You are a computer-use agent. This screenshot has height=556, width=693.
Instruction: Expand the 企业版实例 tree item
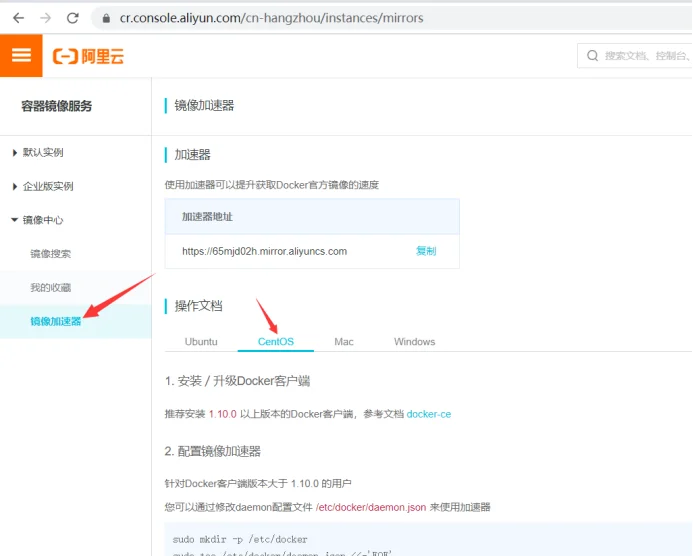click(43, 187)
